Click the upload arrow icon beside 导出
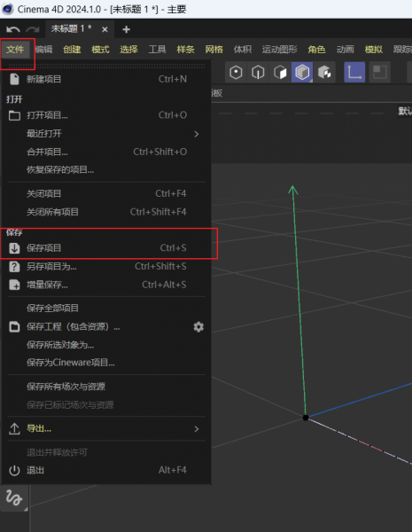The height and width of the screenshot is (532, 412). coord(14,429)
